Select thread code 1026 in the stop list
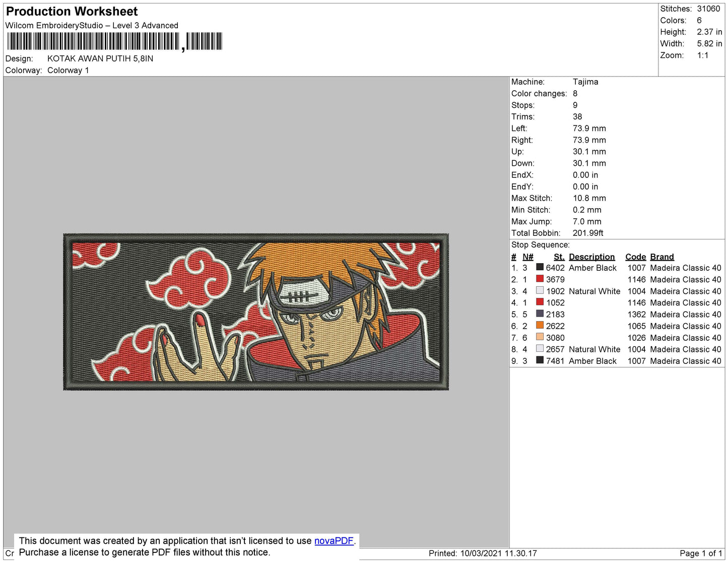This screenshot has height=563, width=728. coord(637,338)
